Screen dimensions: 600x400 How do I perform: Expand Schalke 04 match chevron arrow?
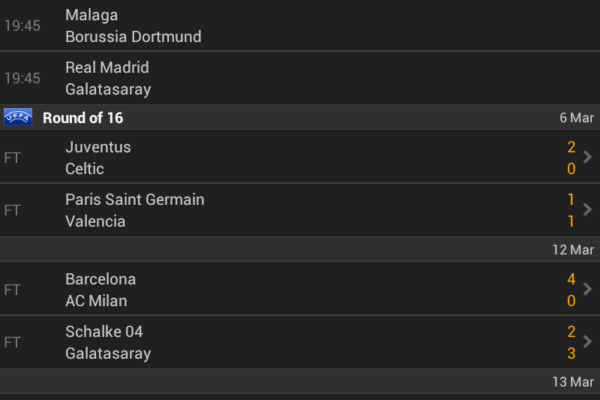588,342
